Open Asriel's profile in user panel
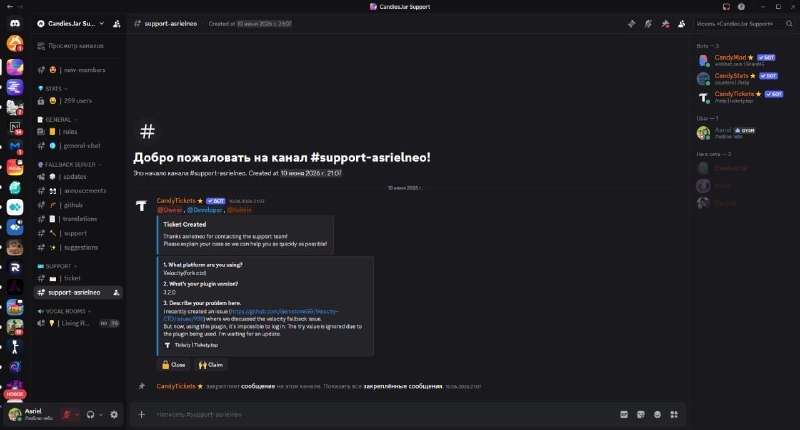This screenshot has width=800, height=430. (31, 415)
